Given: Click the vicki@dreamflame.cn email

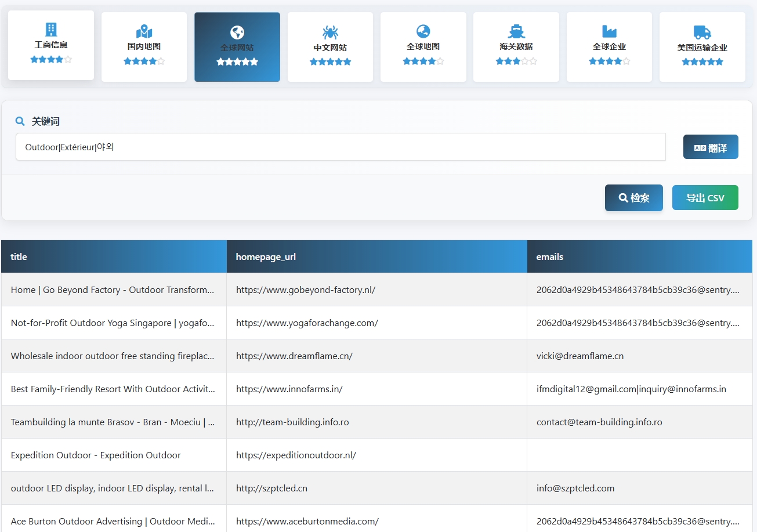Looking at the screenshot, I should [x=580, y=356].
